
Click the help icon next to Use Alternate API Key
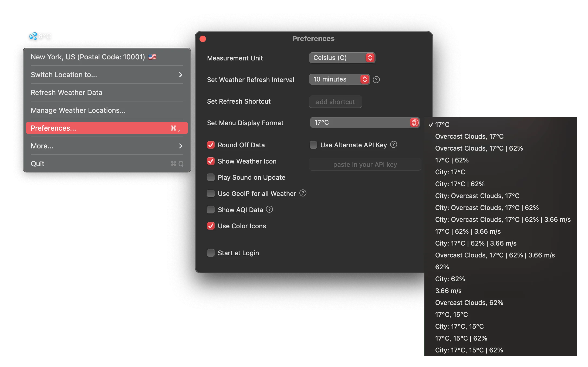[393, 145]
